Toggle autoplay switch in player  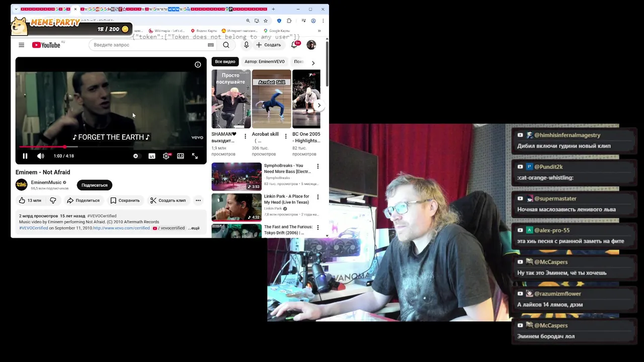click(136, 156)
